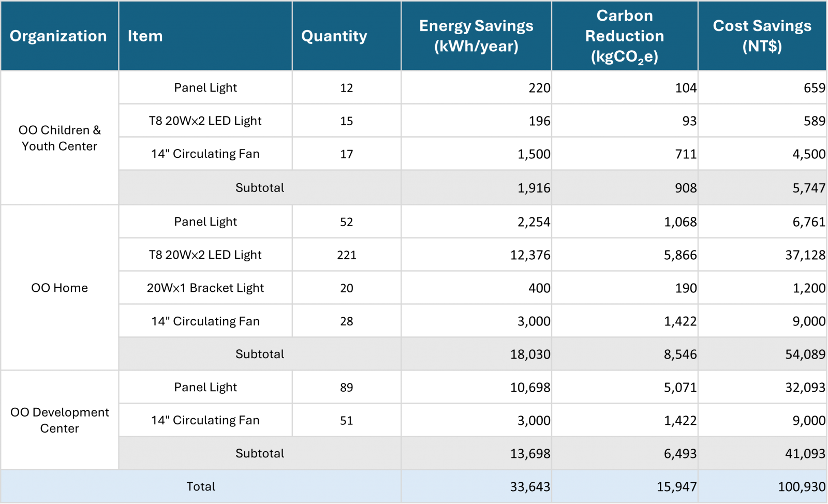
Task: Click the carbon subtotal cell showing 8,546
Action: click(680, 354)
